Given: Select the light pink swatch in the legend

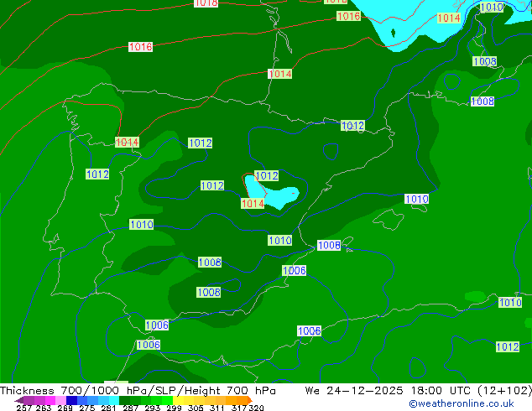Looking at the screenshot, I should pyautogui.click(x=60, y=400).
